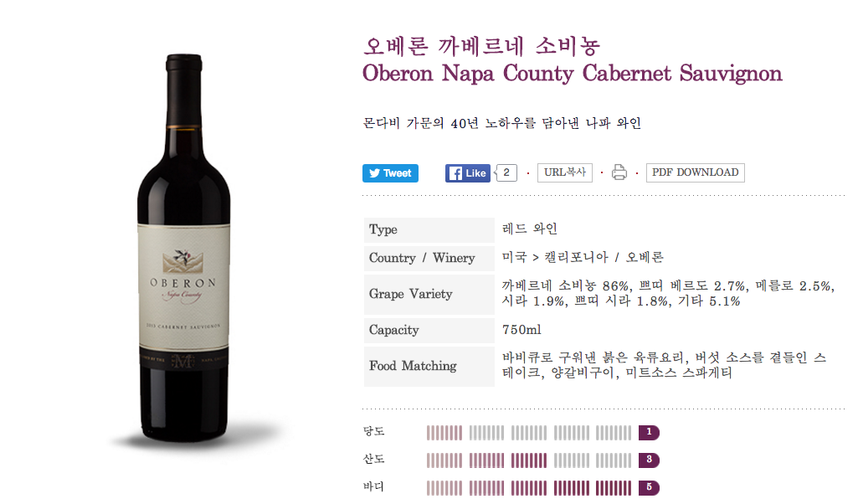Click the acidity score badge 3
858x504 pixels.
[649, 460]
